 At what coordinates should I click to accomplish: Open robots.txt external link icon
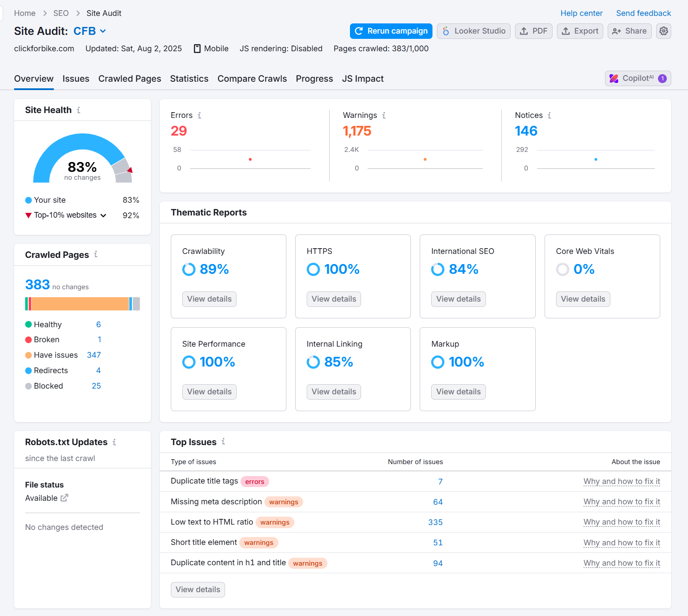(x=64, y=498)
